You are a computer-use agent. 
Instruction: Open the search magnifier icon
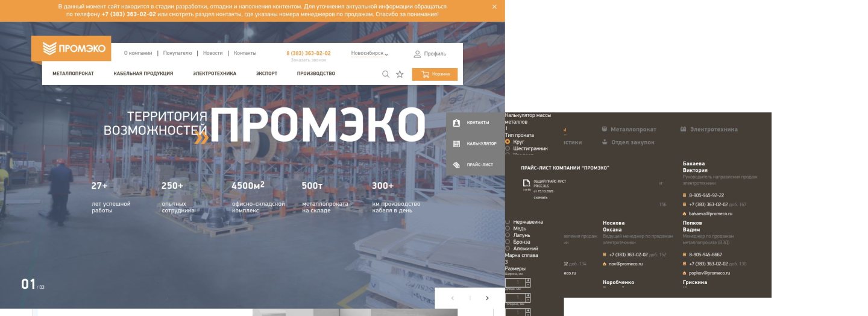click(386, 74)
